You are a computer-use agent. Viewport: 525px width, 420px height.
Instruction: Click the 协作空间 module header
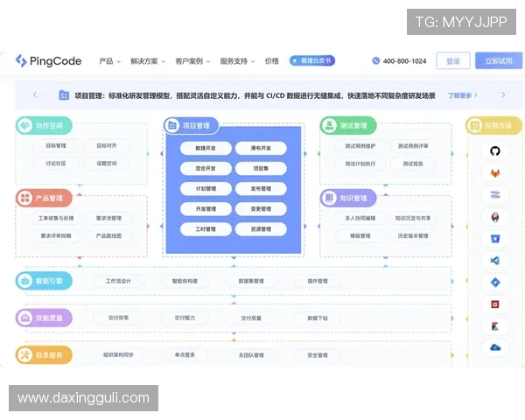44,126
